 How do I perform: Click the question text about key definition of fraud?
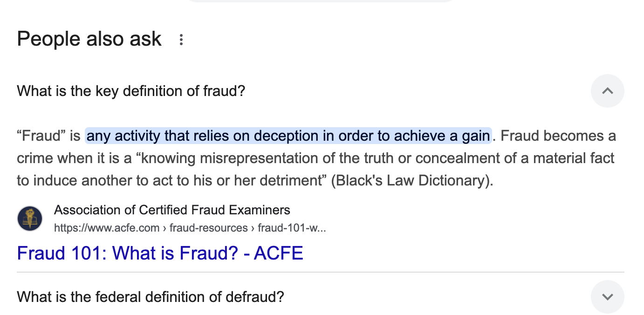coord(131,91)
